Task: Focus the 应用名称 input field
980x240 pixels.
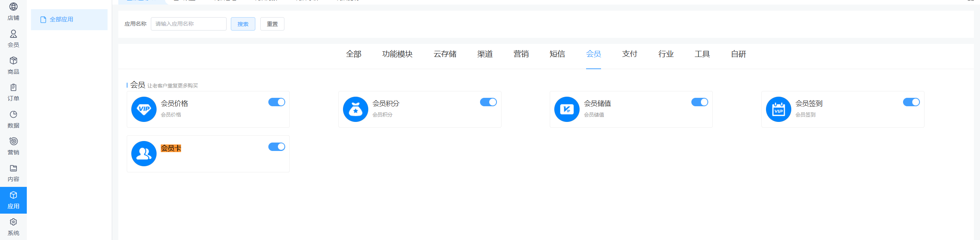Action: coord(189,24)
